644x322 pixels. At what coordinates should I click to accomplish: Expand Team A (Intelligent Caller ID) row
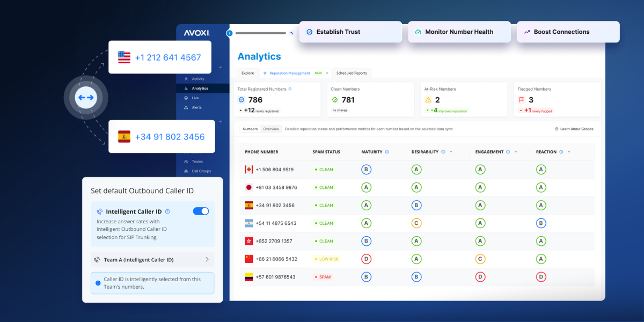[207, 260]
